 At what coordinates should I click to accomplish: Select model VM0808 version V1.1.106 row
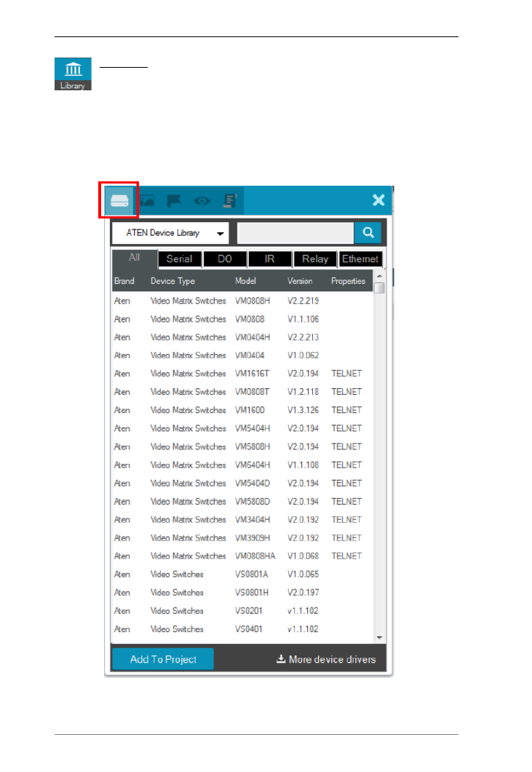point(242,319)
